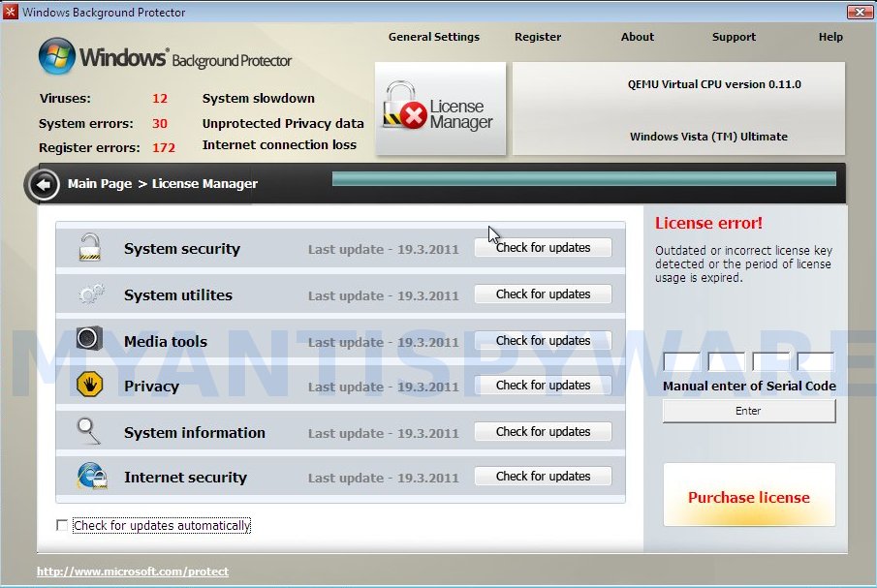Click the fourth serial code field
This screenshot has height=588, width=877.
[816, 361]
